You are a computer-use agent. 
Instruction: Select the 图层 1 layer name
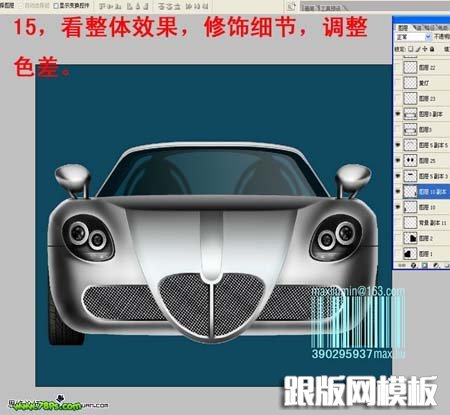point(426,254)
